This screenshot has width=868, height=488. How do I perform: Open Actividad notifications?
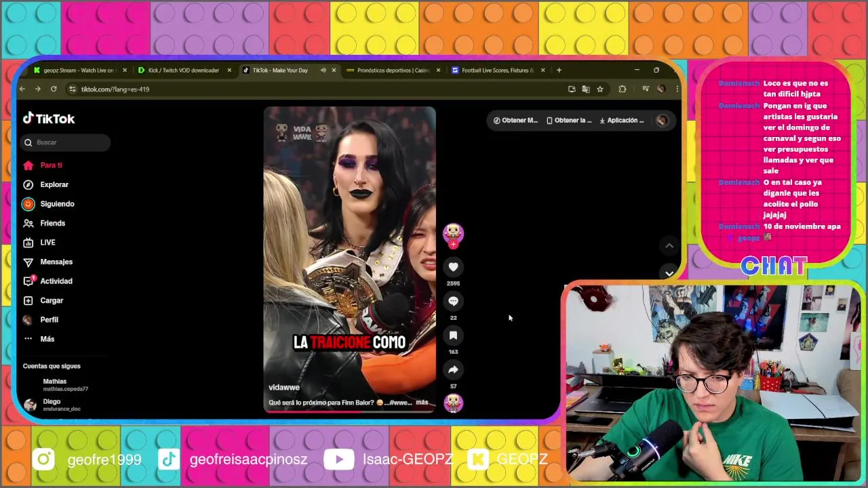(x=56, y=281)
